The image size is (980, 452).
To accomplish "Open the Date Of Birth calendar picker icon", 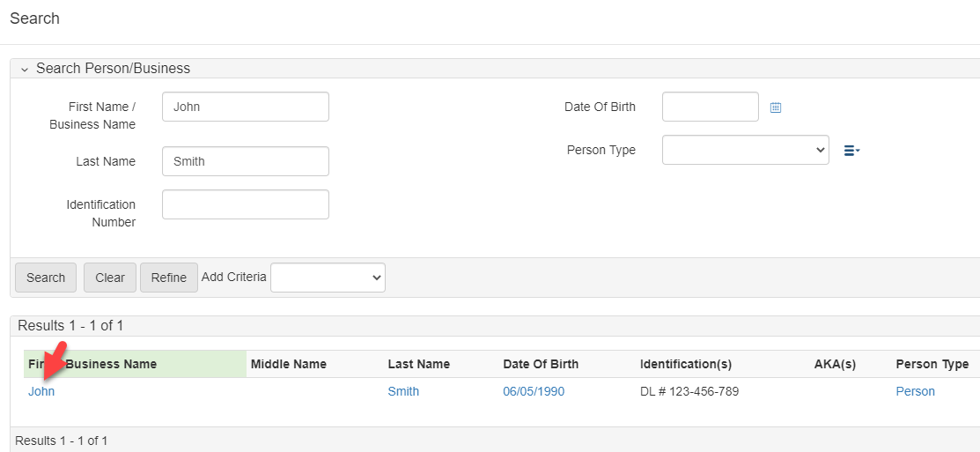I will click(x=776, y=107).
